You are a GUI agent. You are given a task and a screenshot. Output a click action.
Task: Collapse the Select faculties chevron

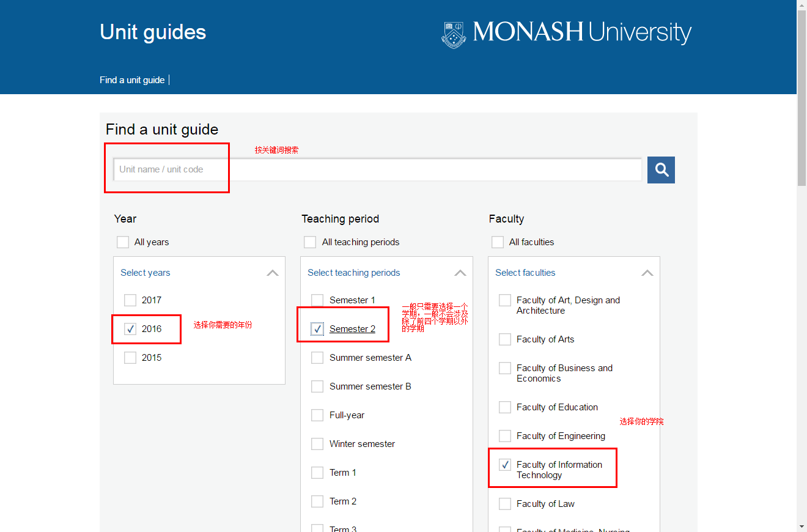[647, 273]
